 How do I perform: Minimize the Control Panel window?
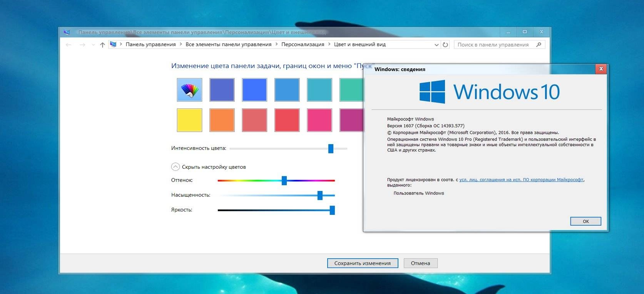508,32
